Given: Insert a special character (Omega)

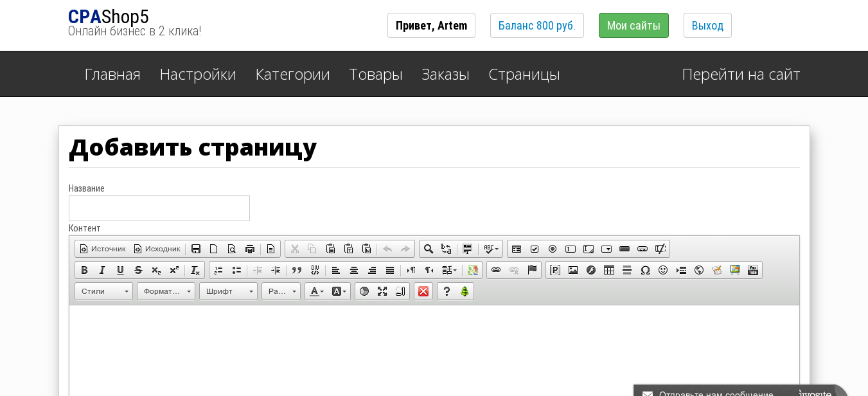Looking at the screenshot, I should point(645,270).
